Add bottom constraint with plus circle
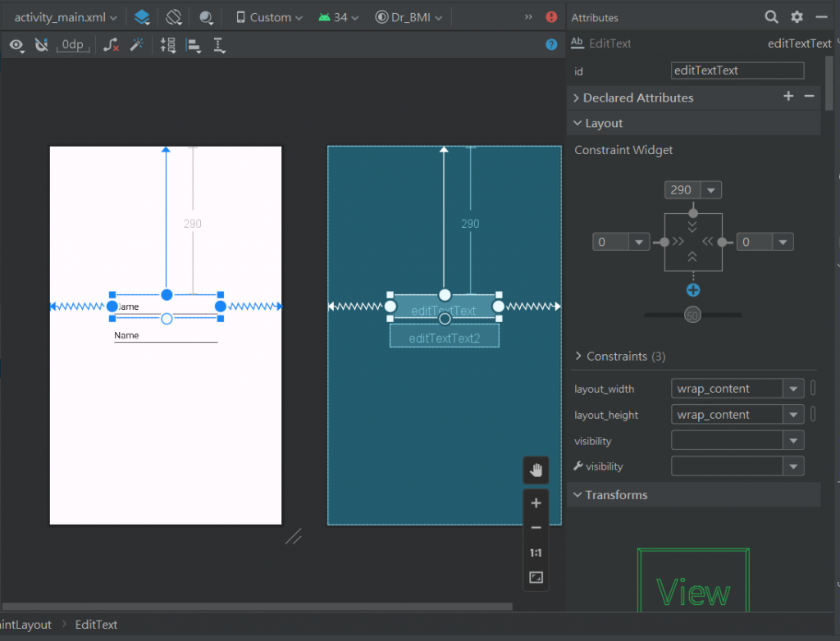Viewport: 840px width, 641px height. [693, 290]
